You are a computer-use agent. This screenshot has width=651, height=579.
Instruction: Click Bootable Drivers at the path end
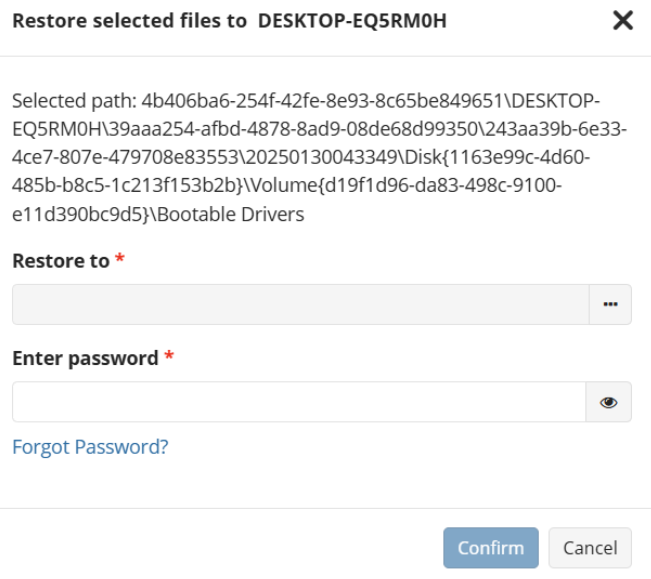point(258,214)
